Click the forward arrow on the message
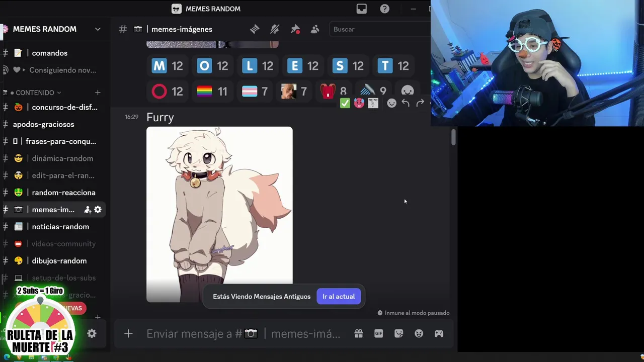The width and height of the screenshot is (644, 362). [x=420, y=103]
